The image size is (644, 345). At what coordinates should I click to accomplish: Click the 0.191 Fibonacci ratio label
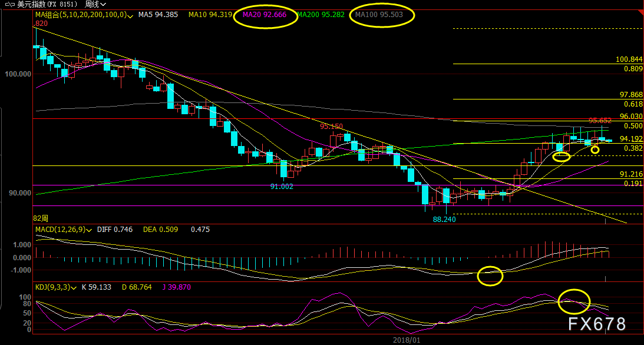(x=633, y=183)
